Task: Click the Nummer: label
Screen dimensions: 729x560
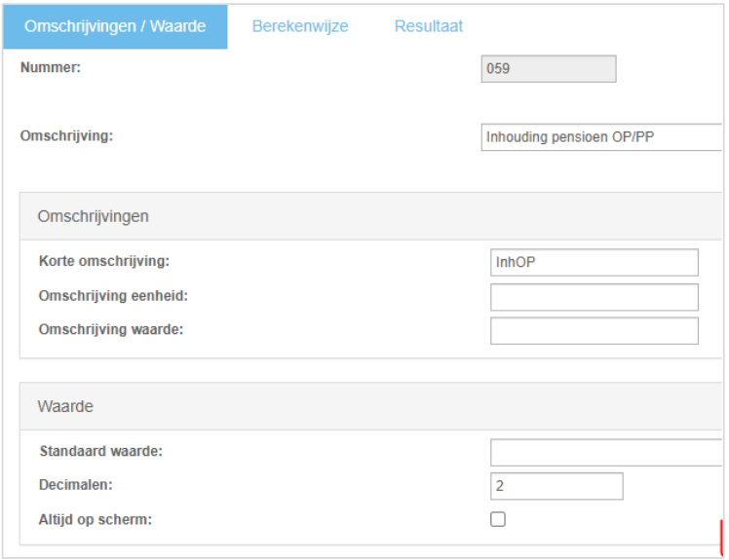Action: coord(51,67)
